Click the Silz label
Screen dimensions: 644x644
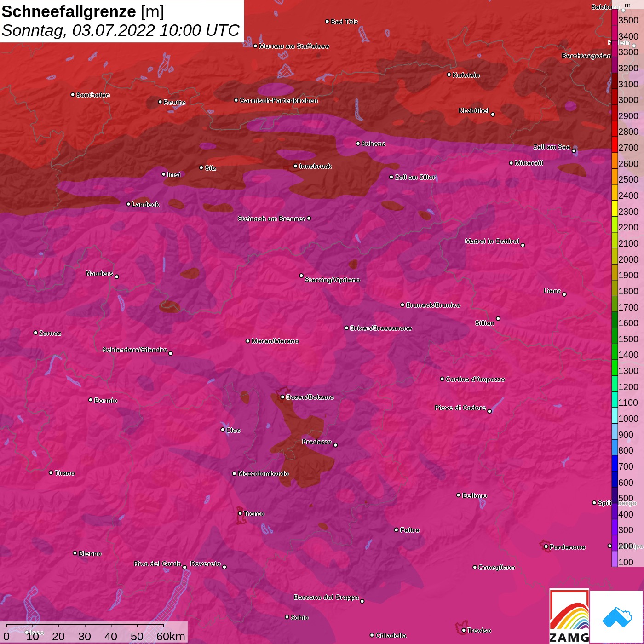point(210,168)
